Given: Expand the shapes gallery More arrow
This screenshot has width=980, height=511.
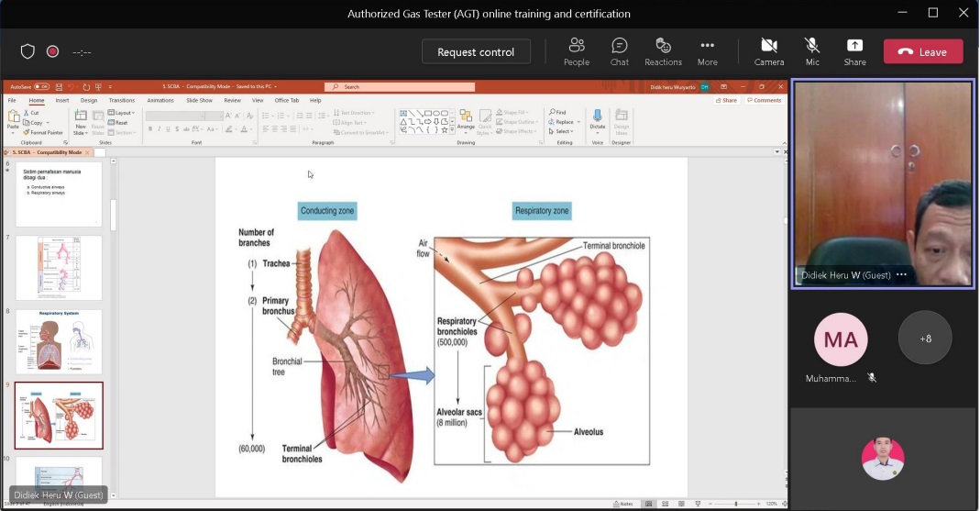Looking at the screenshot, I should coord(452,130).
